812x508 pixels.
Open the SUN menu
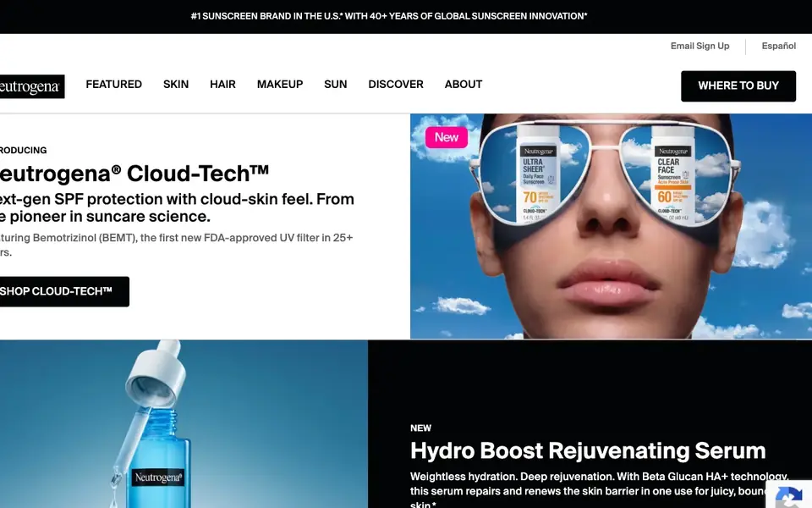(x=336, y=84)
